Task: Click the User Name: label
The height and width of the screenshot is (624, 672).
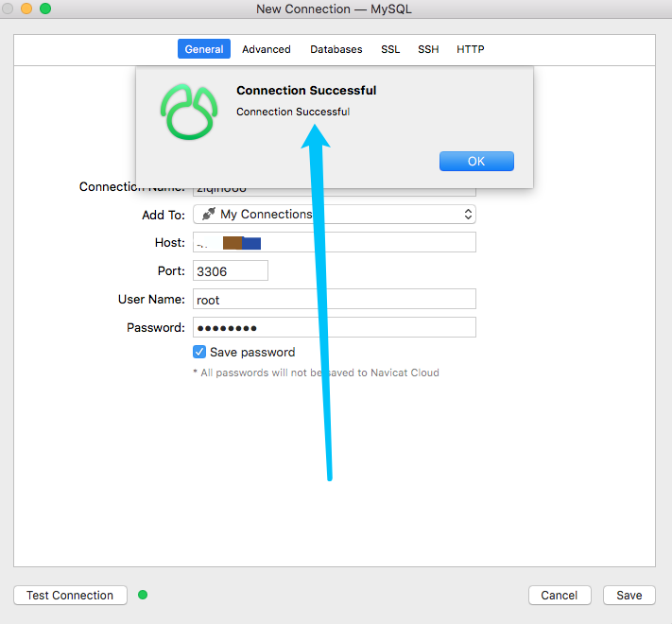Action: 151,299
